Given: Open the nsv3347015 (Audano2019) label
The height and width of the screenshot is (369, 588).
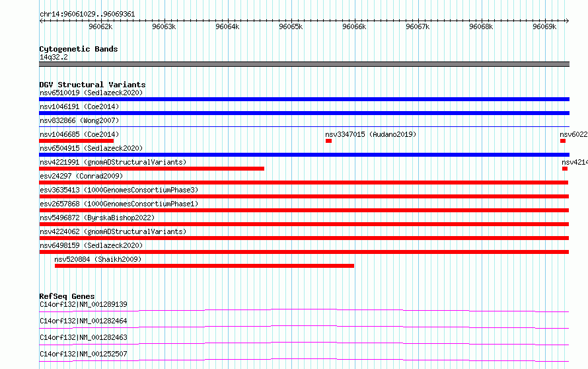Looking at the screenshot, I should coord(371,134).
